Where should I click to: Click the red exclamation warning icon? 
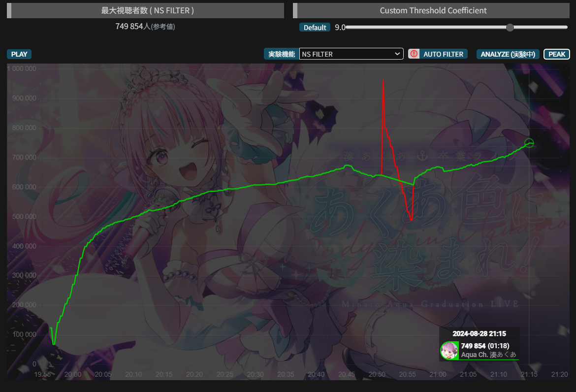(x=414, y=54)
